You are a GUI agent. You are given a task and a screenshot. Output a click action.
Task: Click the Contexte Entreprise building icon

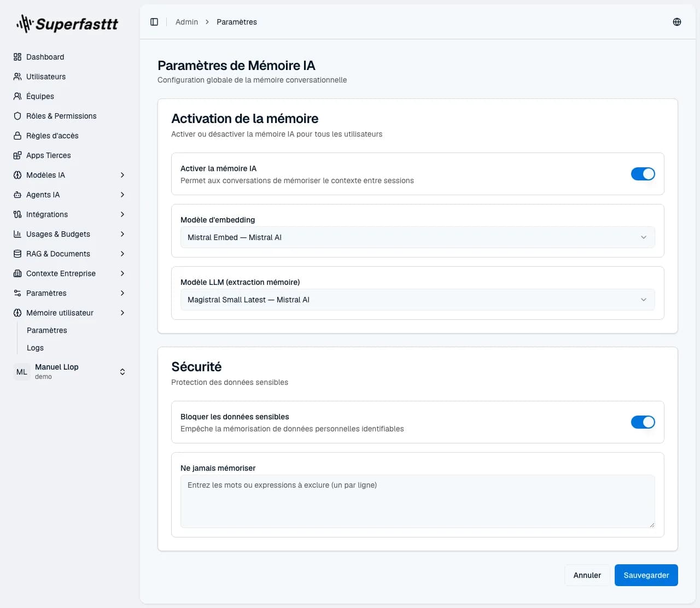tap(17, 273)
